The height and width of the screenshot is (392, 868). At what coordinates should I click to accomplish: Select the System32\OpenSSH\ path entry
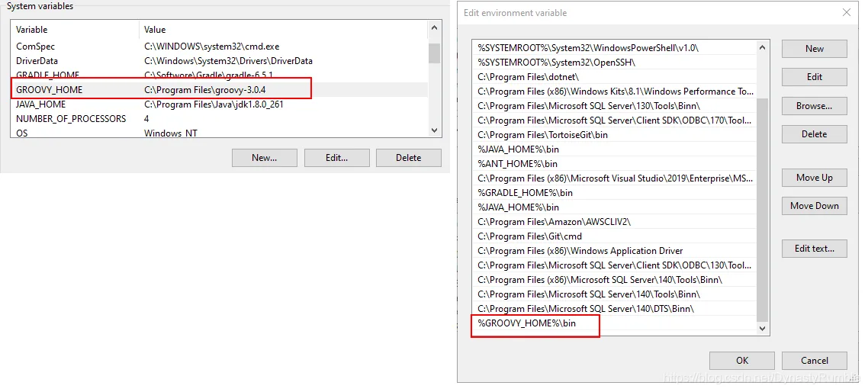(x=615, y=63)
